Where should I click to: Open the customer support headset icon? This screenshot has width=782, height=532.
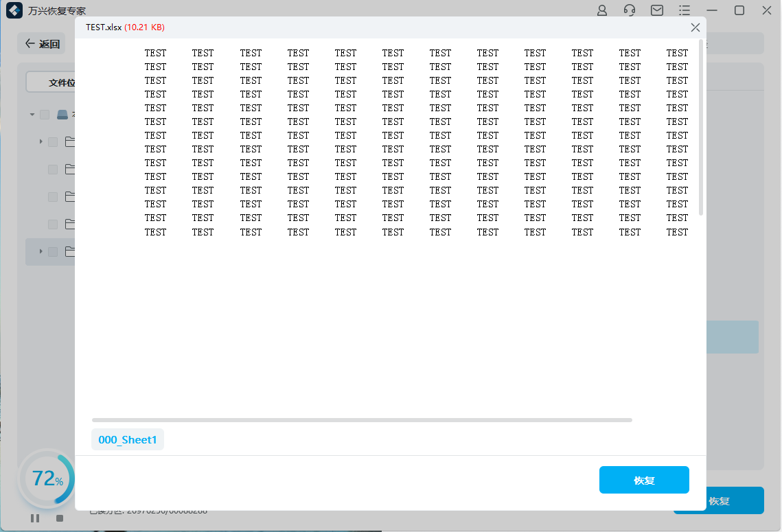630,10
